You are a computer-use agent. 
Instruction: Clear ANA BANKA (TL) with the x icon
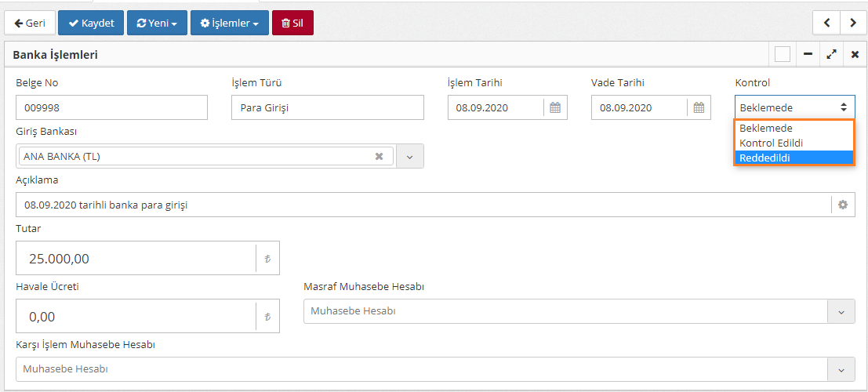[379, 156]
